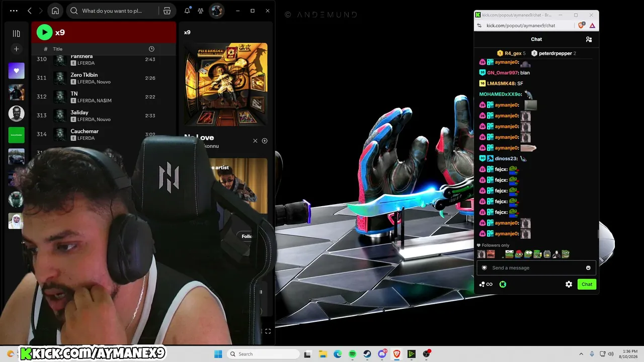Click the Send a message chat field
The height and width of the screenshot is (362, 644).
pyautogui.click(x=536, y=268)
